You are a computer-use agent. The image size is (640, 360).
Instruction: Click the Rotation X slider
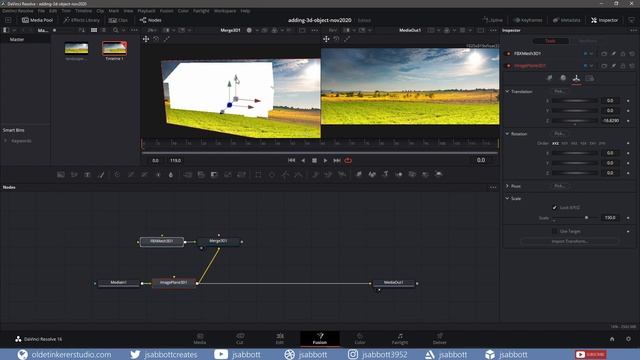[x=575, y=153]
